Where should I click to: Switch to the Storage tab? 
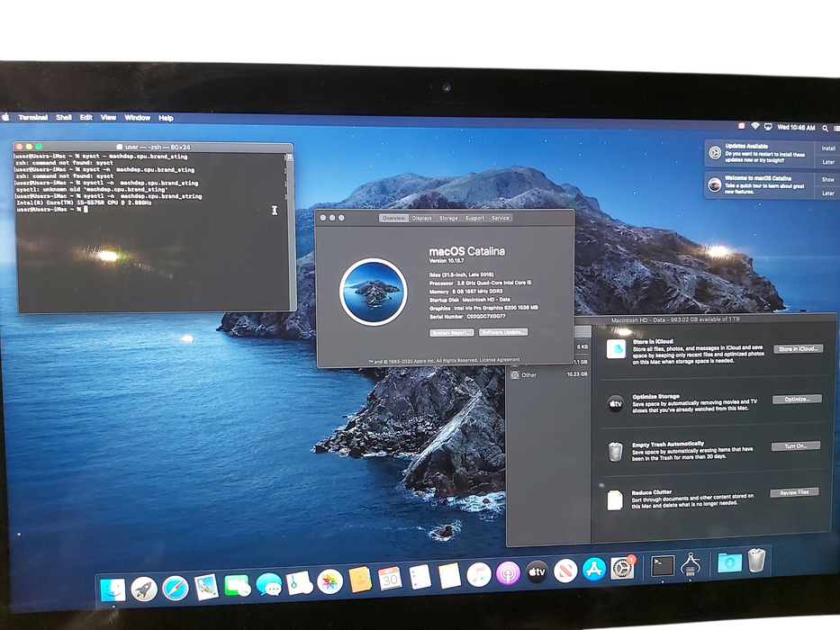pos(448,218)
